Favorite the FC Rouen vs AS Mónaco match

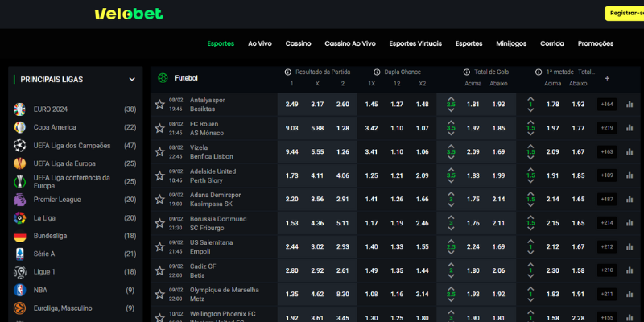(159, 128)
